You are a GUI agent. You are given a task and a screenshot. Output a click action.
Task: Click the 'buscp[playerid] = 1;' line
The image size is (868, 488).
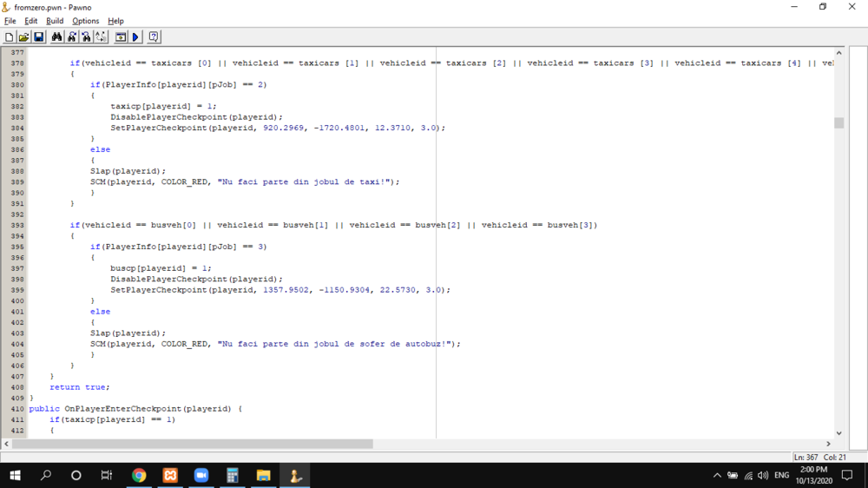pos(161,268)
